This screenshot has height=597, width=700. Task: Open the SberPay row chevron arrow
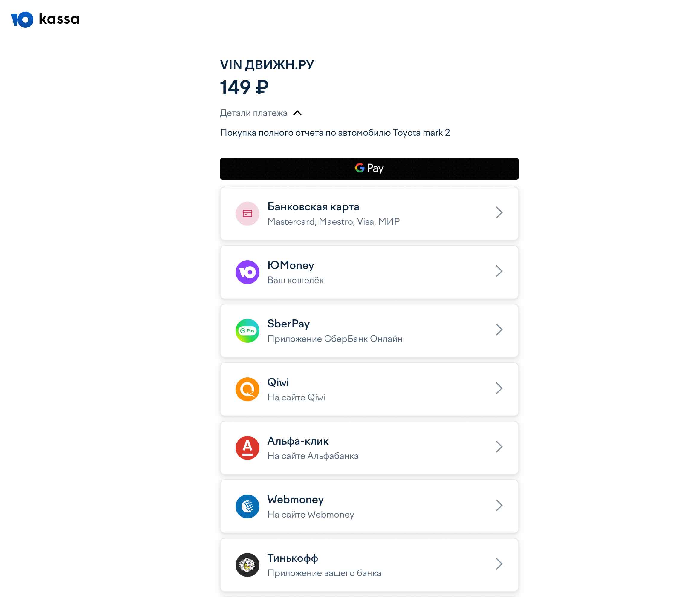point(499,330)
